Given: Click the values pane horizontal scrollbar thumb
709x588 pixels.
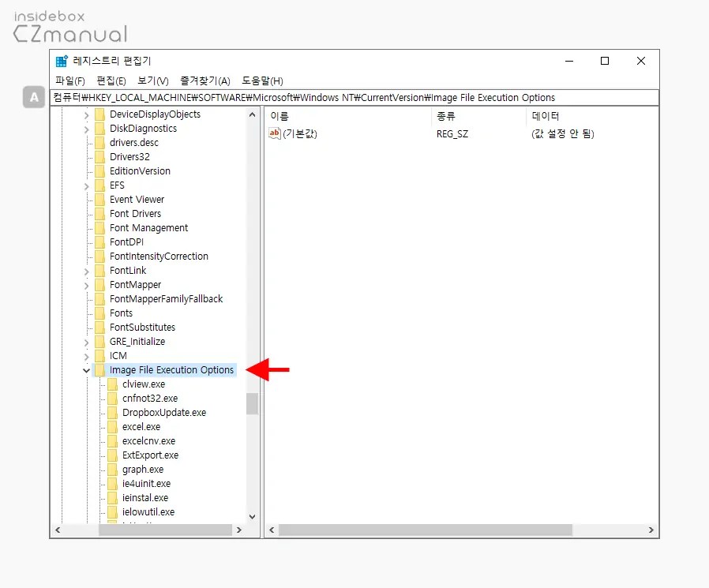Looking at the screenshot, I should (x=426, y=530).
